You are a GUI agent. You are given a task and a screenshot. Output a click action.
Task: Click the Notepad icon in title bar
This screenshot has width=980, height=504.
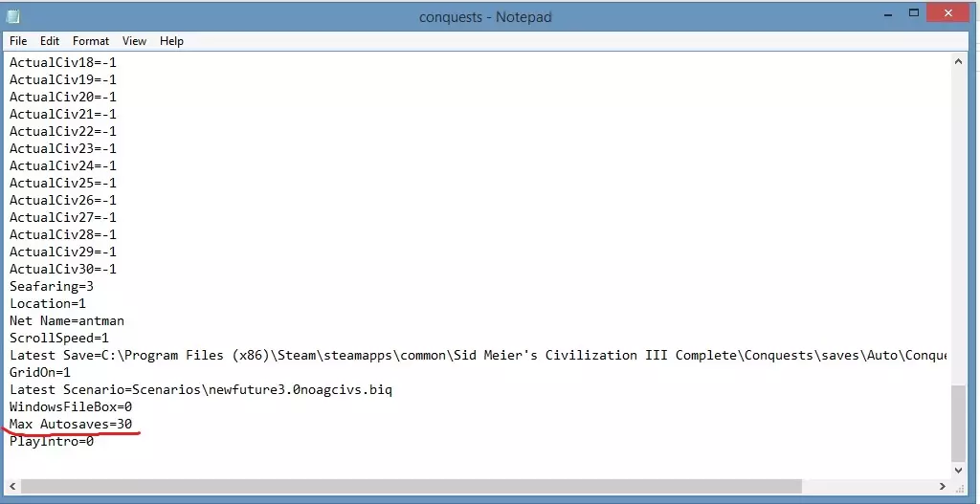(x=13, y=16)
